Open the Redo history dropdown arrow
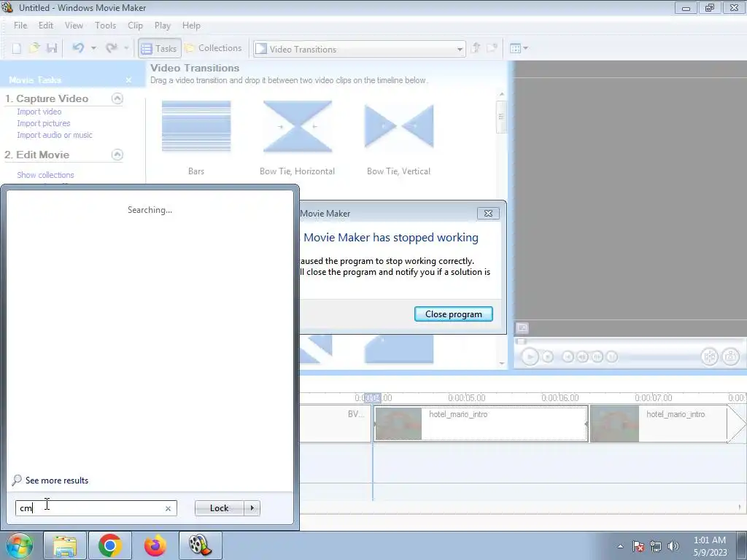This screenshot has height=560, width=747. pyautogui.click(x=126, y=48)
